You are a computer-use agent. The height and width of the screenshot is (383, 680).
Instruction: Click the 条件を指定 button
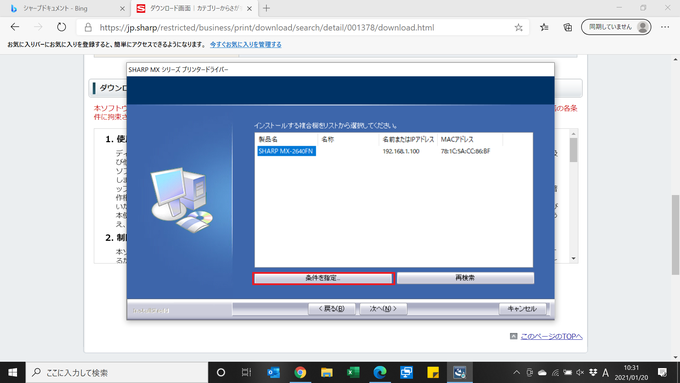(323, 278)
